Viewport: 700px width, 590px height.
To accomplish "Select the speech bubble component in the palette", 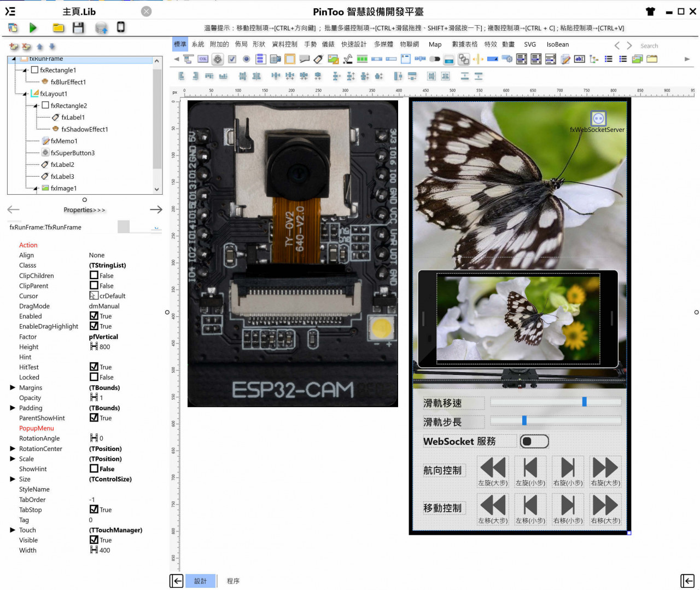I will click(305, 59).
